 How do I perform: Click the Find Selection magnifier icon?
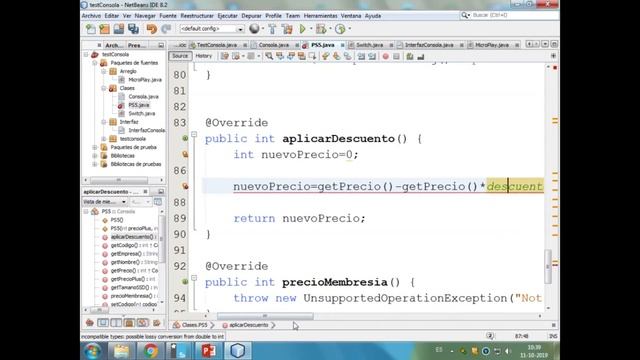pos(269,56)
